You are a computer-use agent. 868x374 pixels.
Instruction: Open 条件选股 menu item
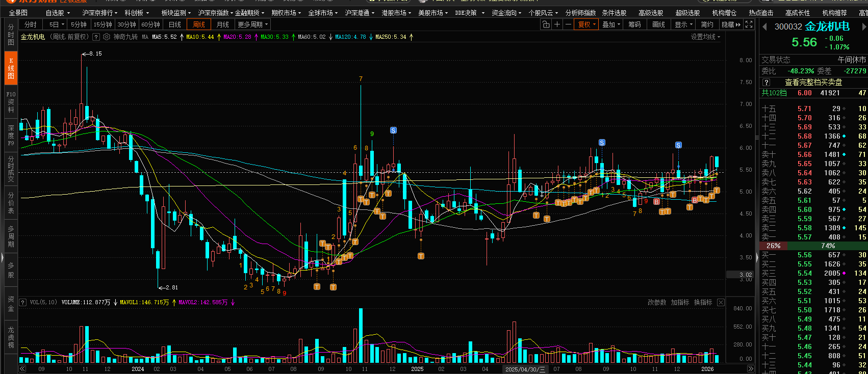(x=614, y=13)
